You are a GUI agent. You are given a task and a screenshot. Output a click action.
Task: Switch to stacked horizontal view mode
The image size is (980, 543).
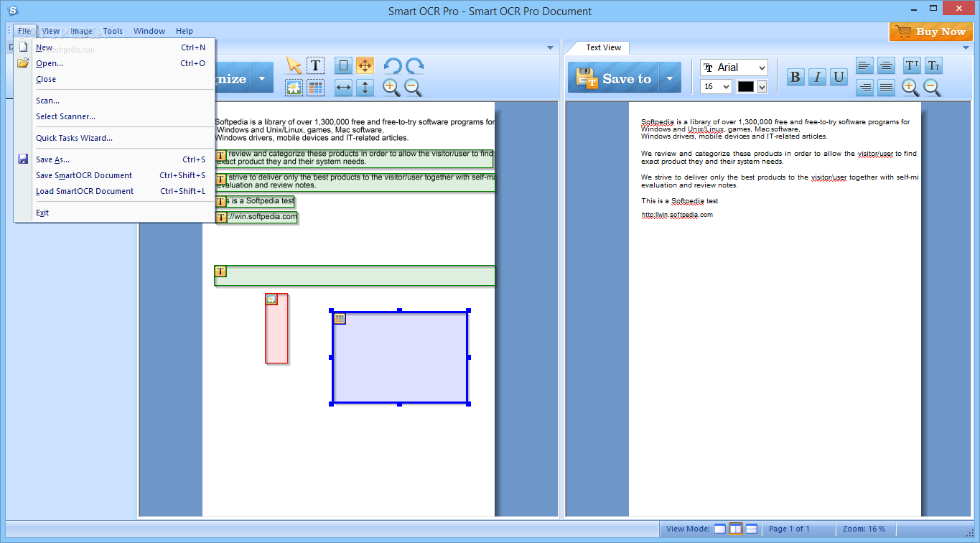click(752, 529)
